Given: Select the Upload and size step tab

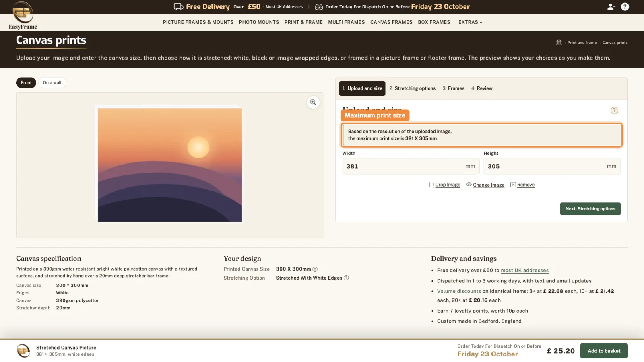Looking at the screenshot, I should [362, 88].
